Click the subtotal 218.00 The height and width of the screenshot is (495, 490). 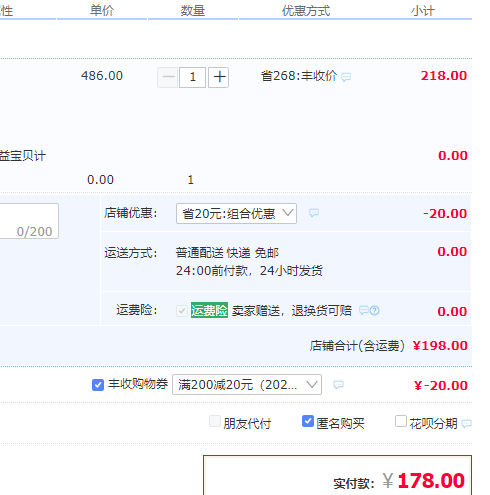click(444, 76)
